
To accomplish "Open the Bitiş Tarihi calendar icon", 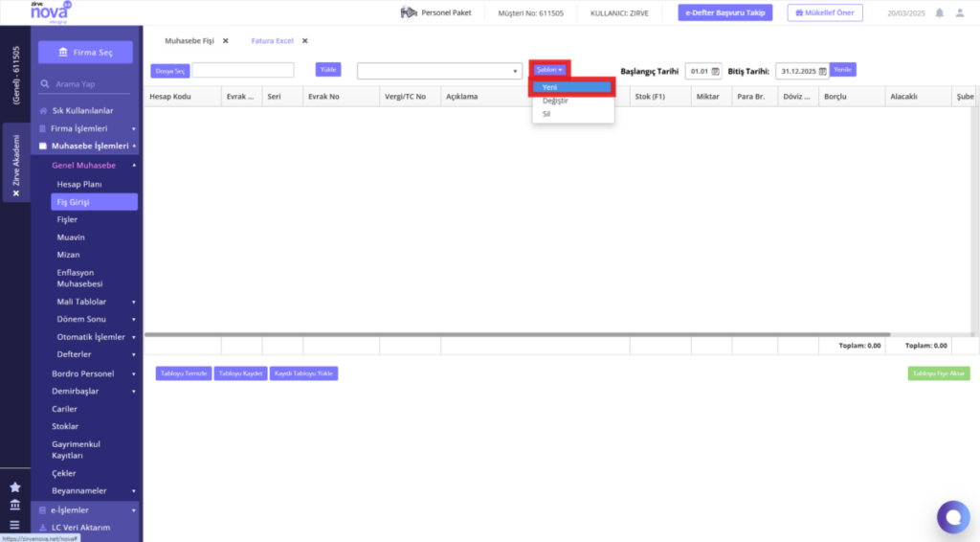I will (x=822, y=71).
